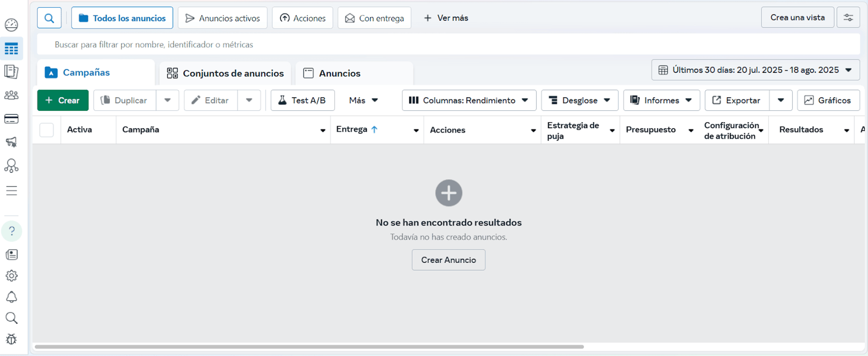
Task: Open Columnas: Rendimiento dropdown
Action: click(469, 100)
